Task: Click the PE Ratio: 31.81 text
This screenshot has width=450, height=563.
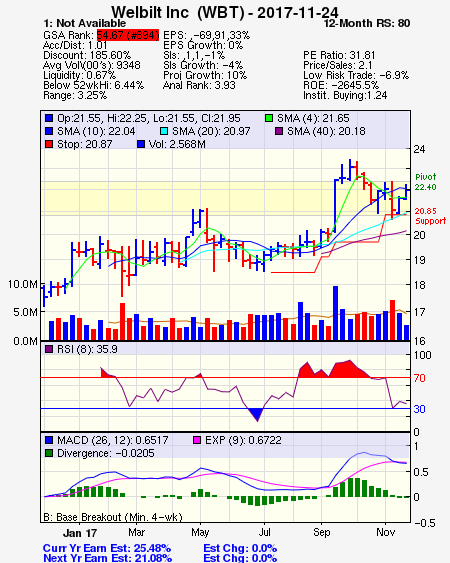Action: (x=339, y=55)
